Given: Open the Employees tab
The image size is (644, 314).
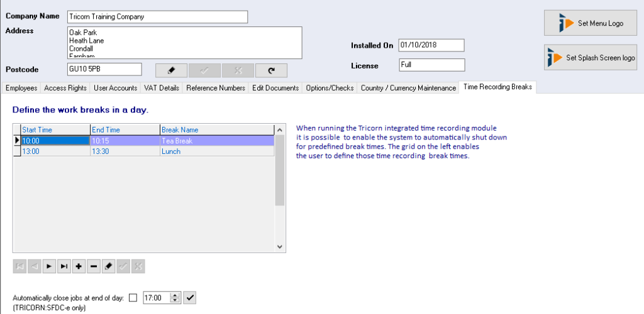Looking at the screenshot, I should pyautogui.click(x=21, y=88).
